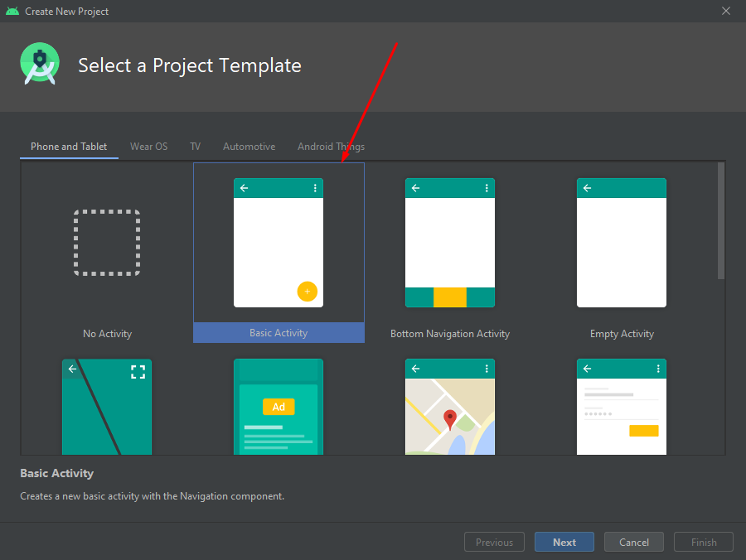Pick the Bottom Navigation Activity template
Viewport: 746px width, 560px height.
pyautogui.click(x=450, y=243)
